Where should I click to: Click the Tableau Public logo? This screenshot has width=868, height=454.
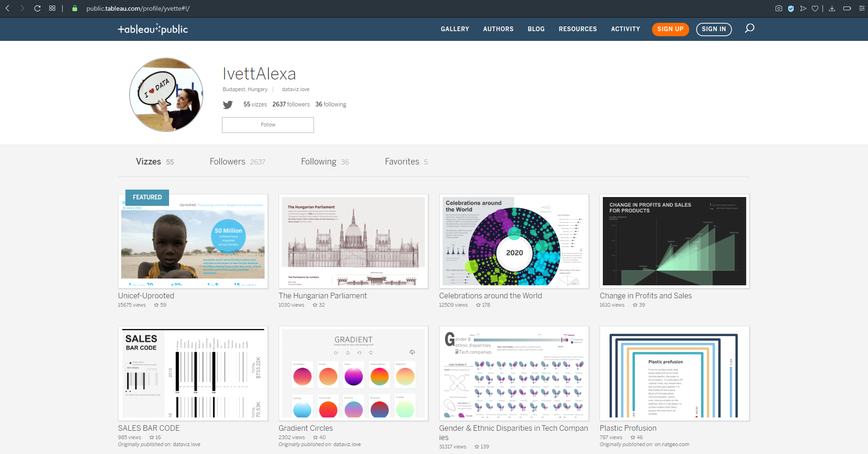click(x=153, y=29)
